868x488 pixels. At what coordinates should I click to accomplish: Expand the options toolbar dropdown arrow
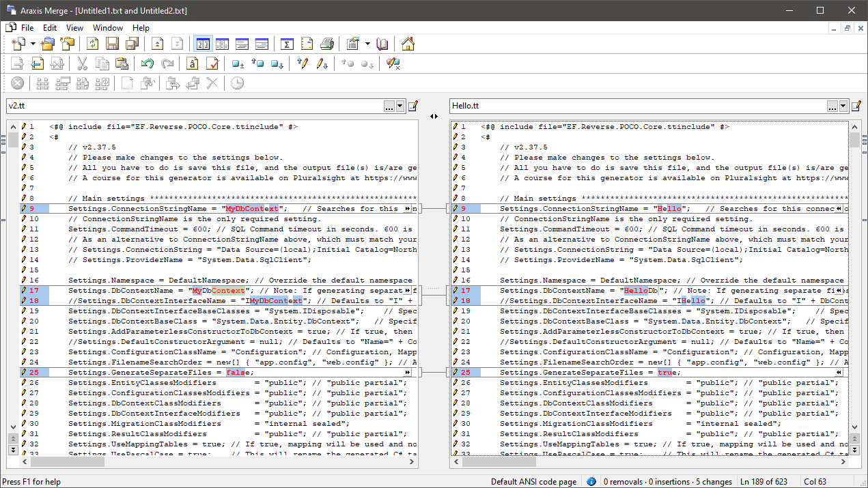click(367, 44)
